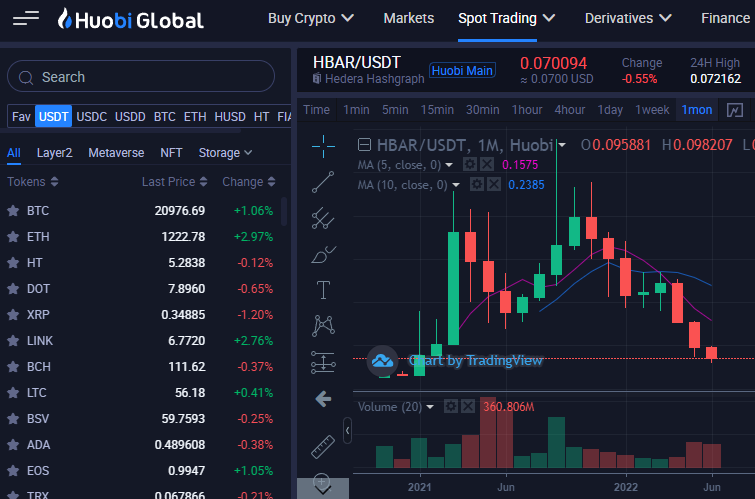Click the search magnifier icon
Viewport: 755px width, 499px height.
(x=26, y=78)
